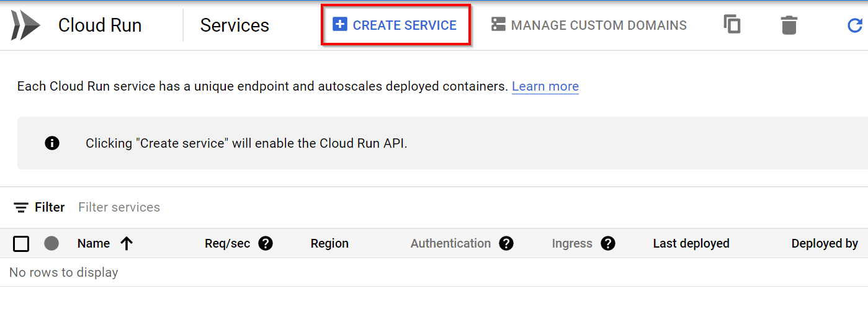Click the Deployed by column header
The width and height of the screenshot is (868, 332).
coord(825,243)
